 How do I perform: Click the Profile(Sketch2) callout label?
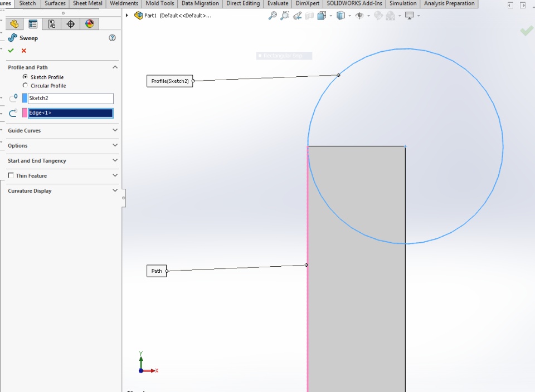(x=170, y=81)
